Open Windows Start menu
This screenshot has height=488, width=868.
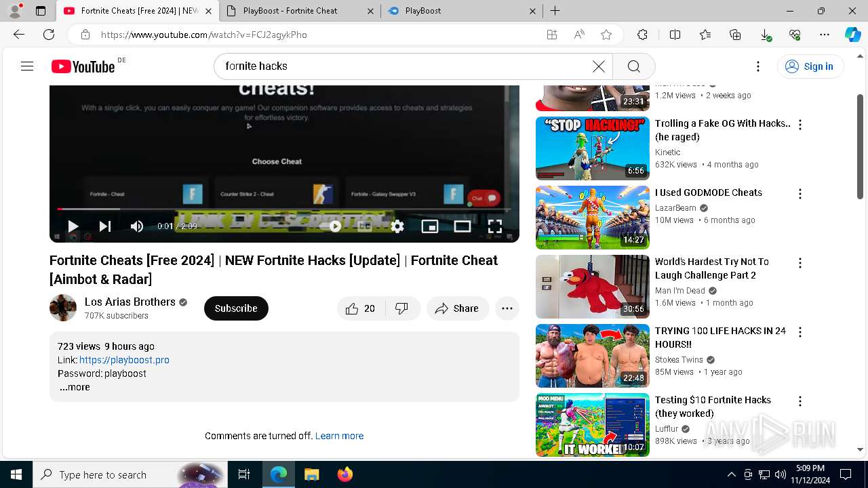coord(16,474)
